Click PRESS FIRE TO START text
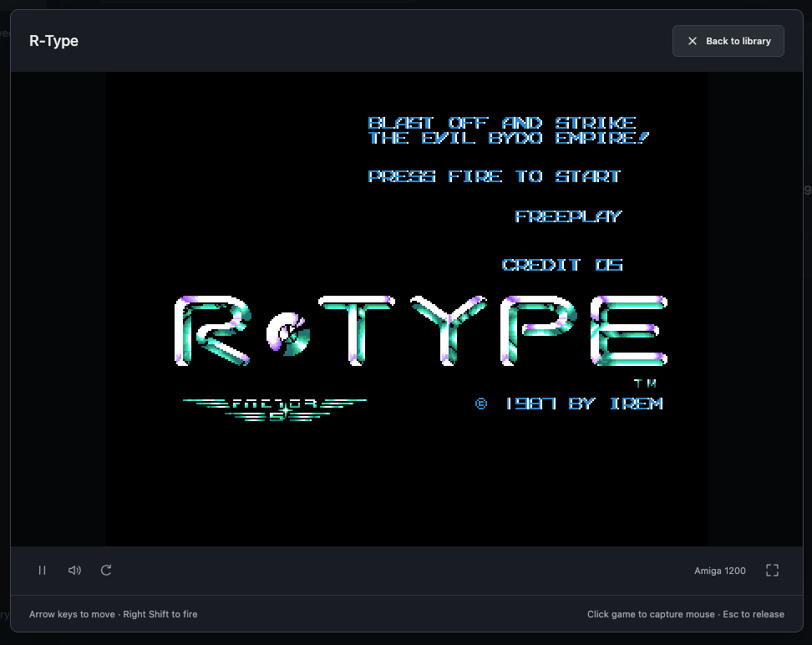 coord(494,176)
